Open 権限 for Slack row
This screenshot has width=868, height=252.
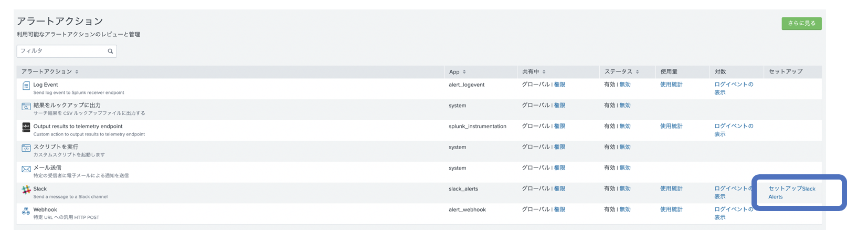(x=559, y=188)
